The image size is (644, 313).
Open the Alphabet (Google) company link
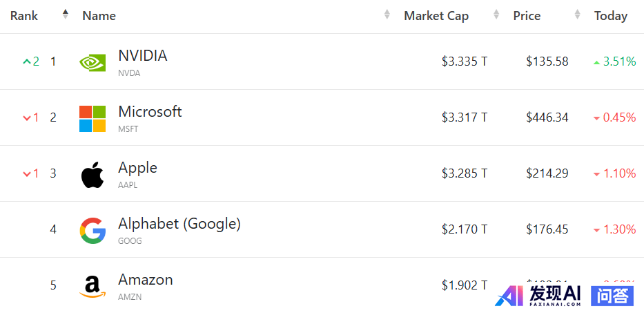click(179, 224)
